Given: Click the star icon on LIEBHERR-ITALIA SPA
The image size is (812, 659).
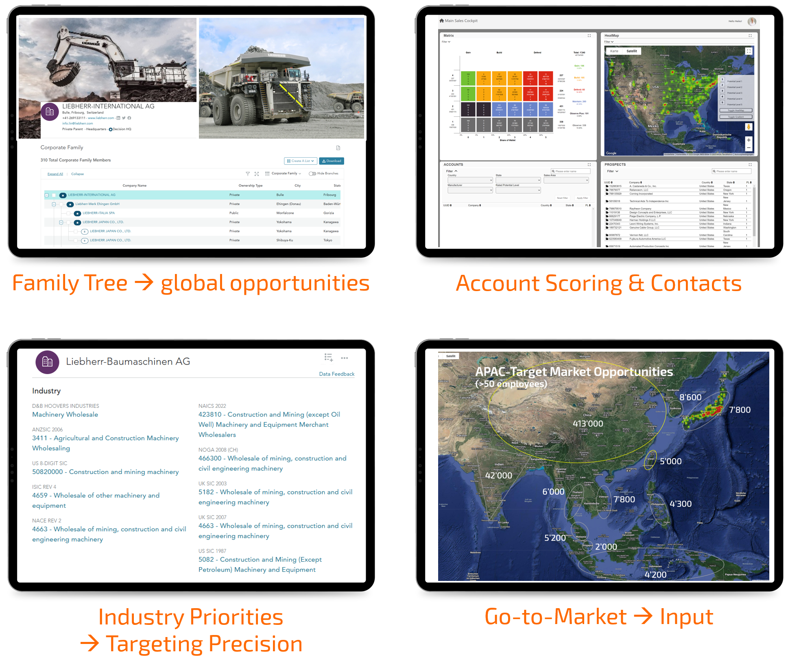Looking at the screenshot, I should (x=77, y=213).
